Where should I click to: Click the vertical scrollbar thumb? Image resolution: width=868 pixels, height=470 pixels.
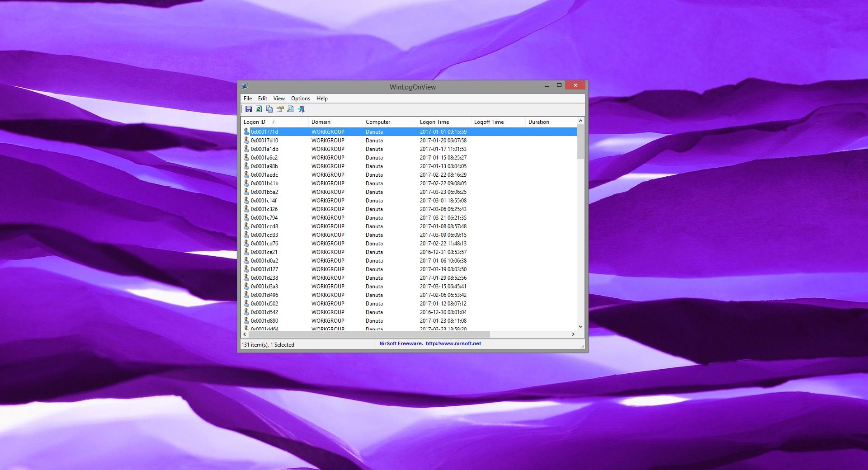580,142
